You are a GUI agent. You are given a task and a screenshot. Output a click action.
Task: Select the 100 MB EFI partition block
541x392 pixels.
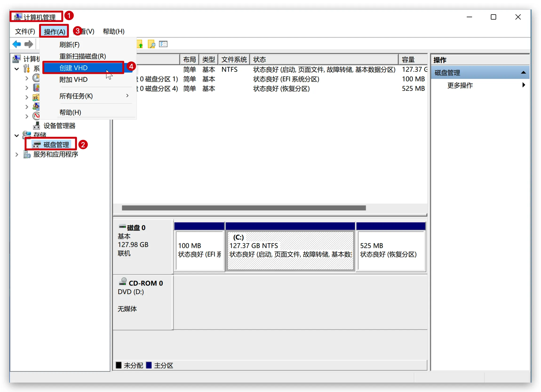click(x=199, y=247)
